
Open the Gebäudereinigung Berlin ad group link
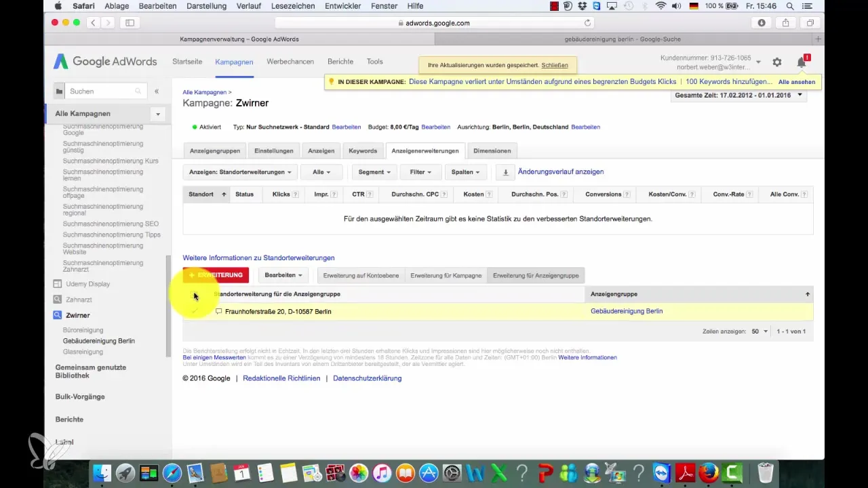(627, 312)
